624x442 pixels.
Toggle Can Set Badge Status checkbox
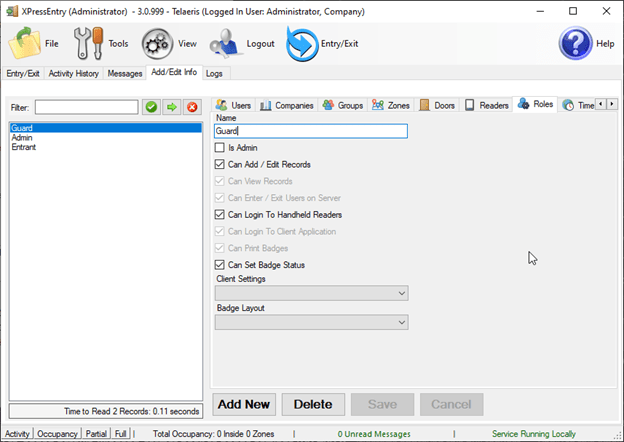220,265
